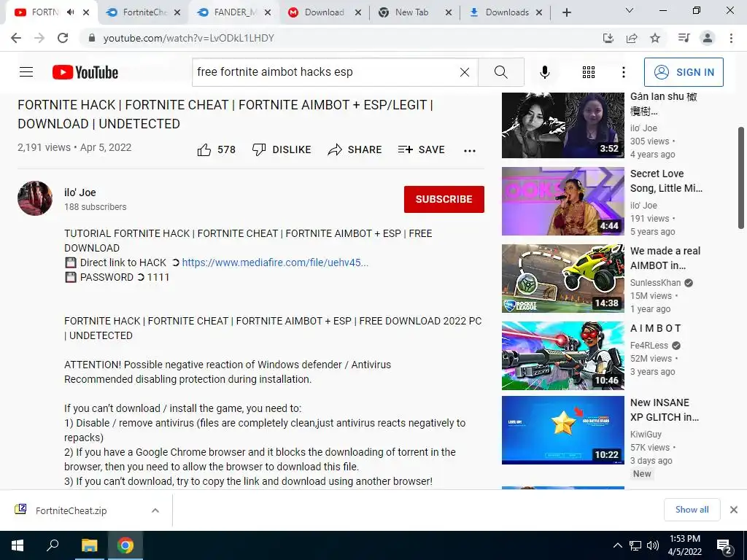Expand the FortniteCheat.zip download options arrow

155,510
